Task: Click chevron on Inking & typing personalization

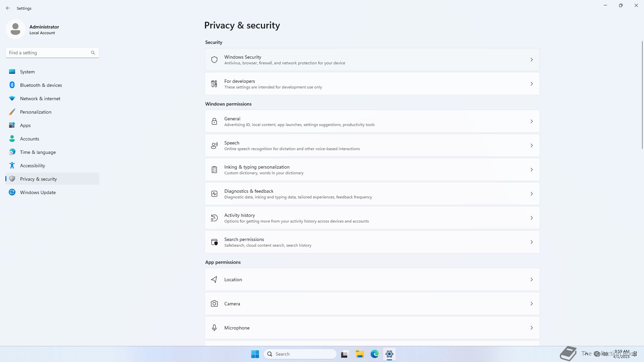Action: point(532,170)
